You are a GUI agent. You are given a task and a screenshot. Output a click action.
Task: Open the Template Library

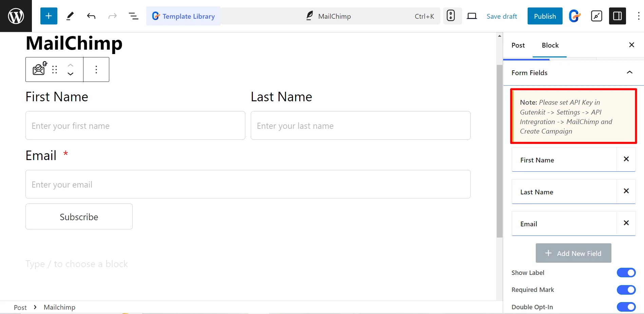(183, 16)
